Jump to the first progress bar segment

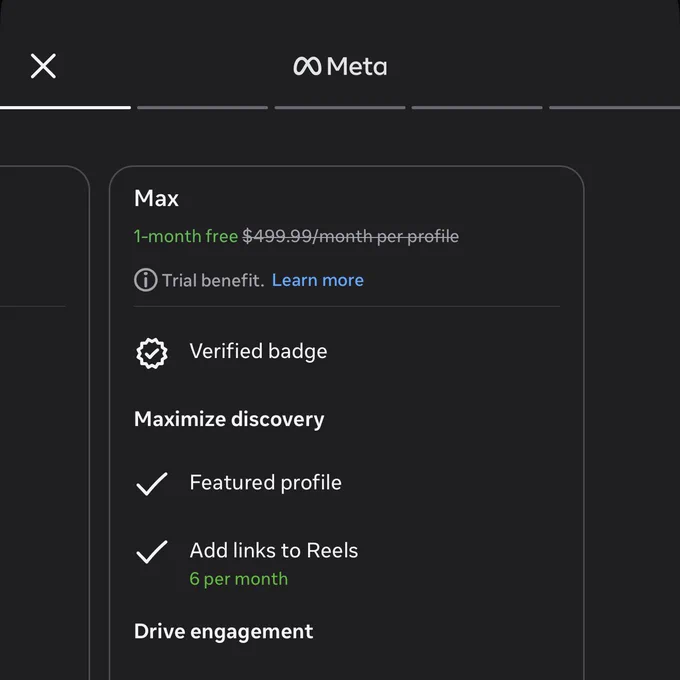(65, 108)
